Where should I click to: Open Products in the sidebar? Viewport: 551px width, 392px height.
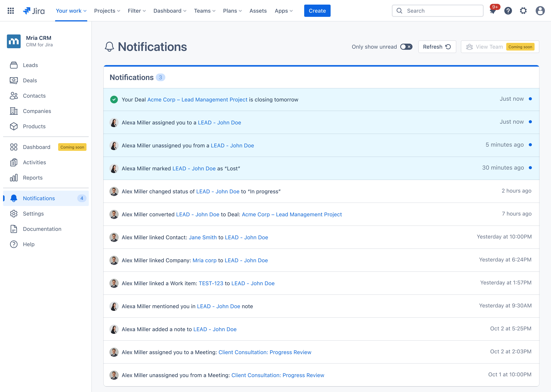[x=46, y=127]
